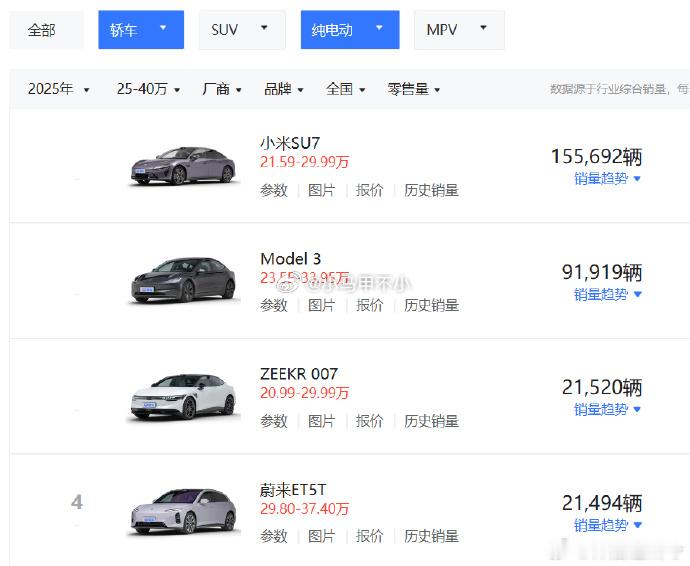The image size is (690, 566).
Task: Click the 小米SU7 car thumbnail
Action: 183,165
